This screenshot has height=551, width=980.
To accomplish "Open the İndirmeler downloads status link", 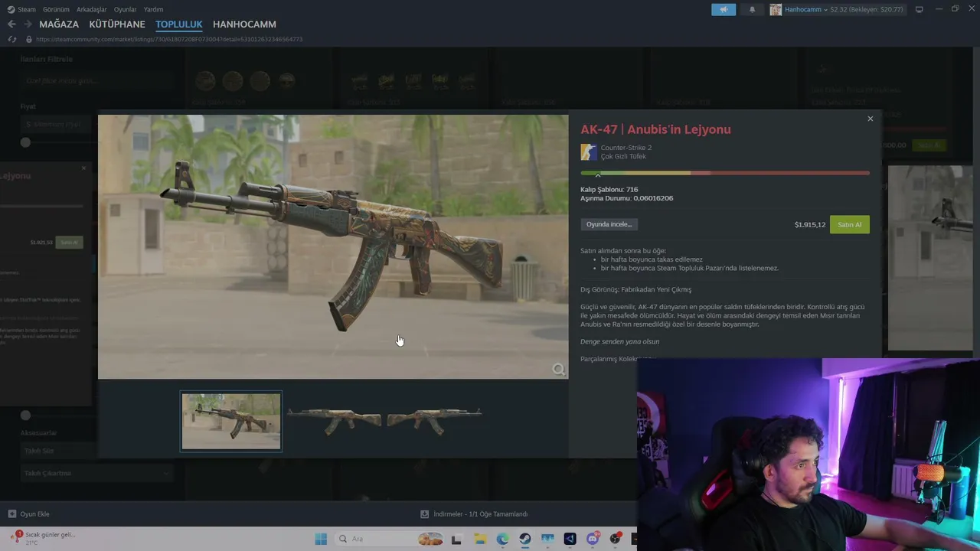I will click(481, 514).
